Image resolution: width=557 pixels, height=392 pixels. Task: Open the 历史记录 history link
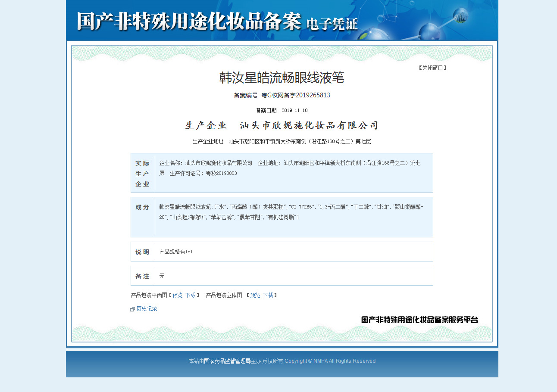click(x=147, y=309)
